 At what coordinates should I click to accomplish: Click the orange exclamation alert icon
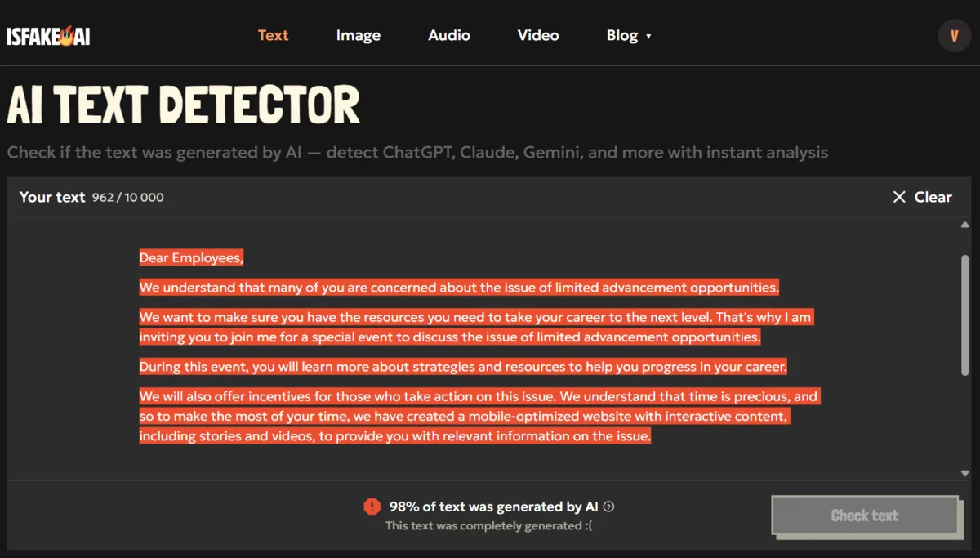point(372,507)
